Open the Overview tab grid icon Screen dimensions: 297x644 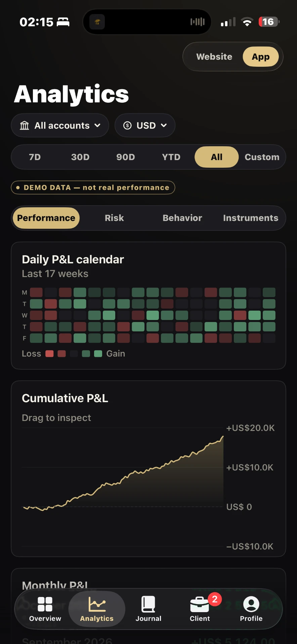point(45,604)
